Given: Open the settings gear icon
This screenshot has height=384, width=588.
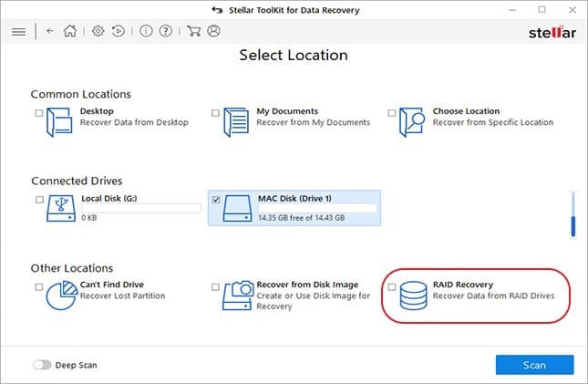Looking at the screenshot, I should click(x=98, y=31).
